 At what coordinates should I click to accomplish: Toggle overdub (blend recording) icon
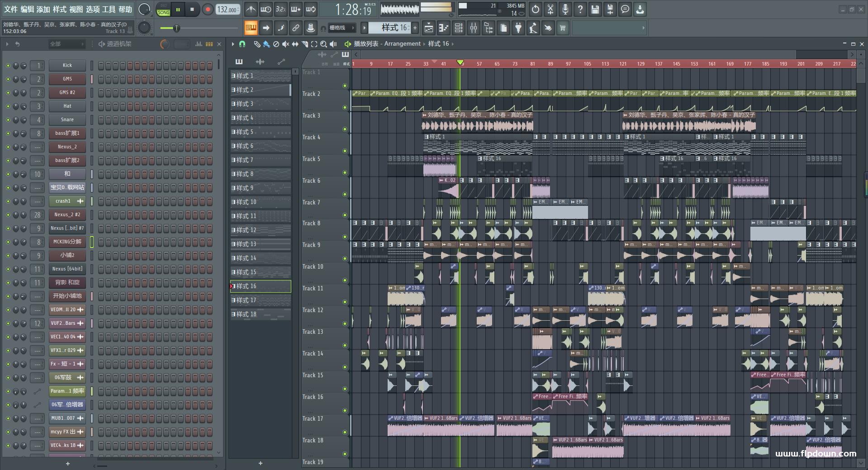pyautogui.click(x=295, y=9)
